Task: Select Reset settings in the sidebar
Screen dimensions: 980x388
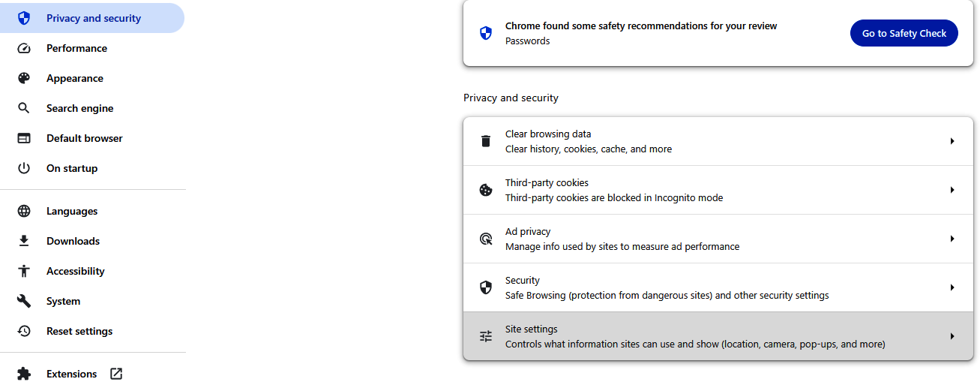Action: (x=79, y=331)
